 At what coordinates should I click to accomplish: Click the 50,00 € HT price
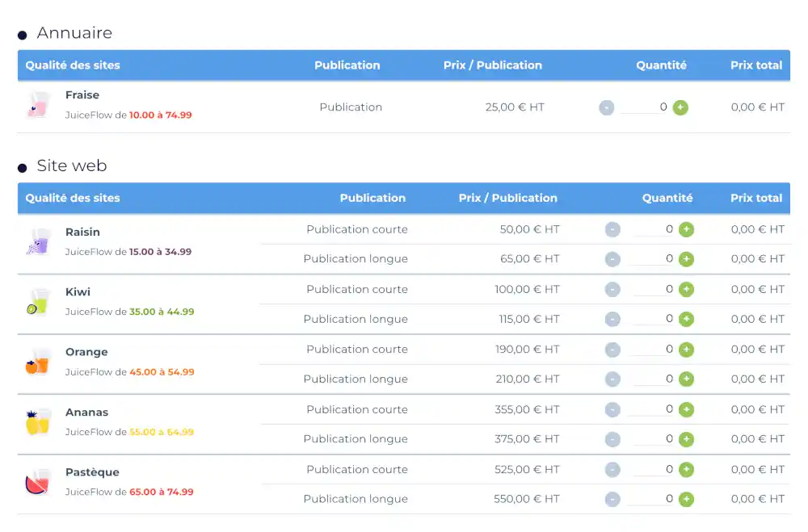[x=530, y=229]
